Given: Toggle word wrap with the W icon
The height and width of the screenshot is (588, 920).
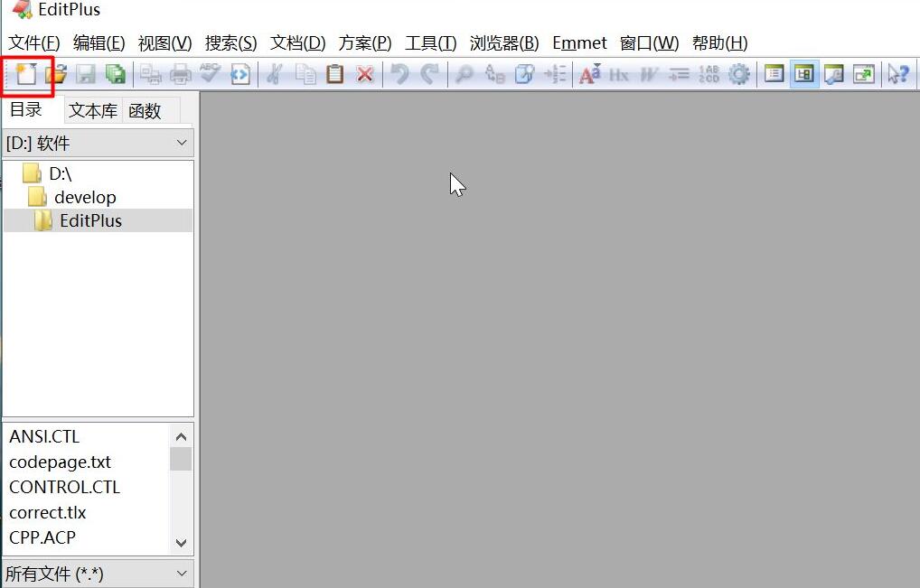Looking at the screenshot, I should 649,74.
